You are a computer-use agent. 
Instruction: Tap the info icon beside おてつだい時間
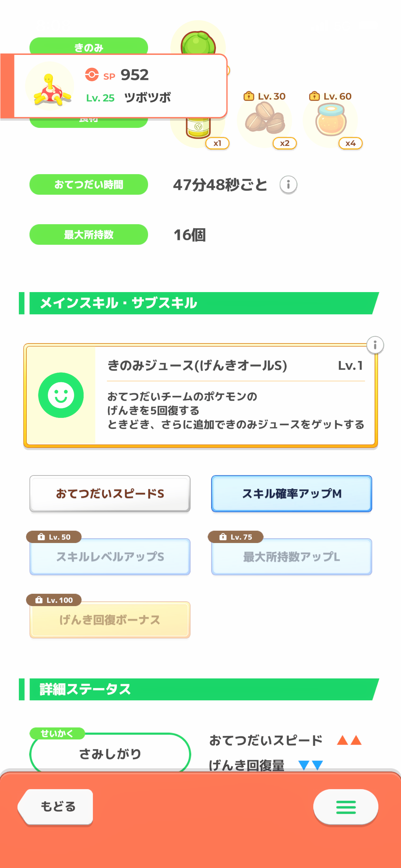288,185
